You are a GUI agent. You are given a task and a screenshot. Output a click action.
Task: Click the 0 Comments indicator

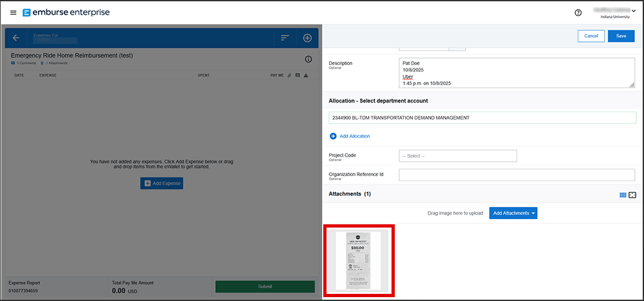(23, 64)
